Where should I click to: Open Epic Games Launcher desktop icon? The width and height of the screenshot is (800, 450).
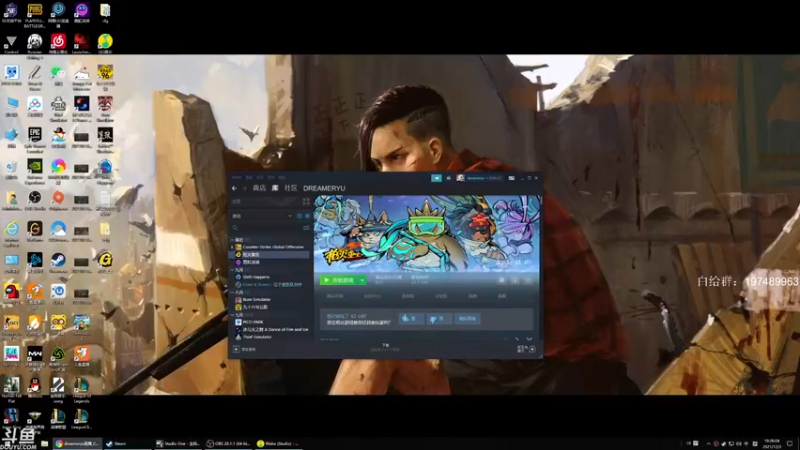pyautogui.click(x=35, y=139)
